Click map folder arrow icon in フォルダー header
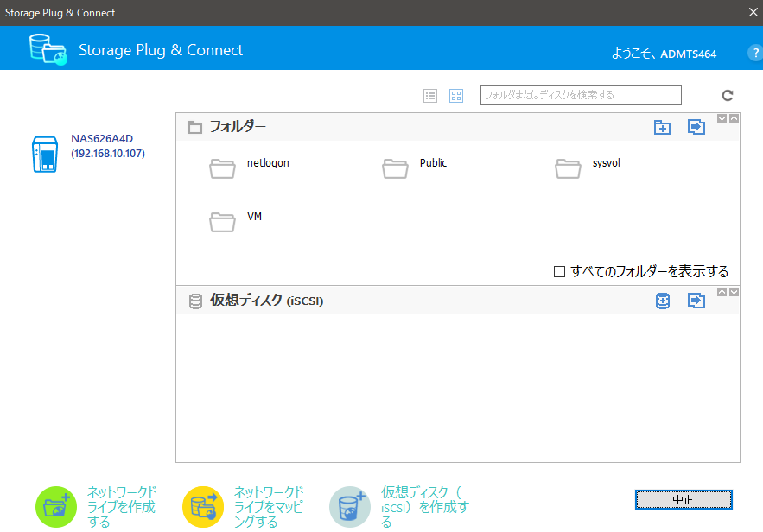763x532 pixels. pyautogui.click(x=696, y=127)
